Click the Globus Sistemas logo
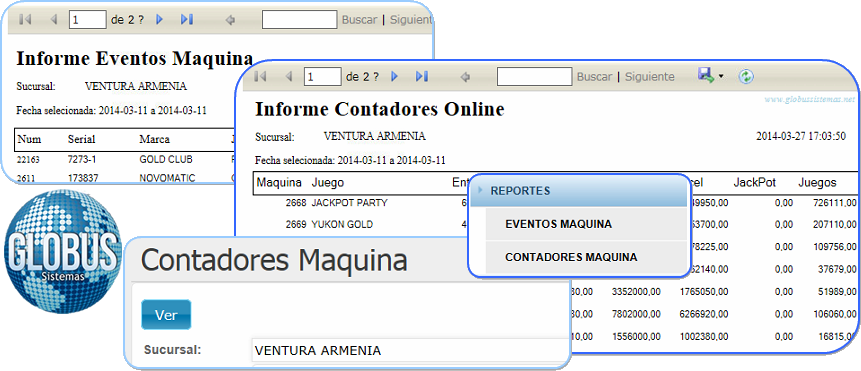 coord(64,251)
